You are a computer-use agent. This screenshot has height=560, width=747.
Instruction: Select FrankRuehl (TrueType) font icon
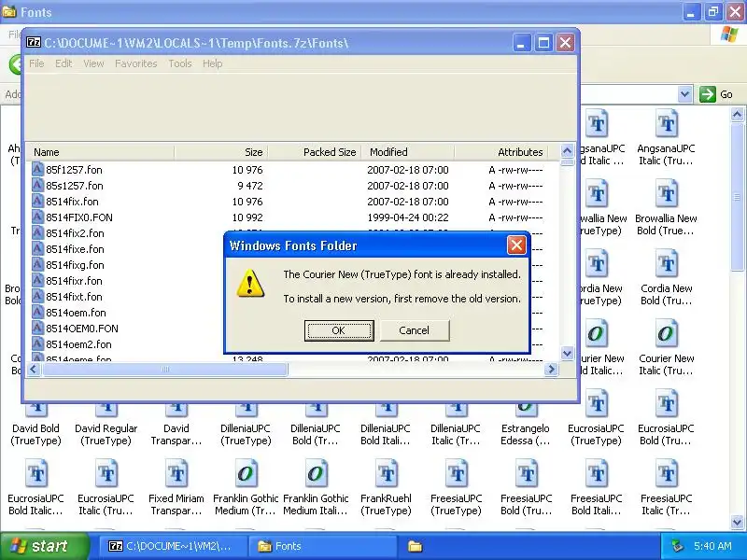pyautogui.click(x=386, y=474)
